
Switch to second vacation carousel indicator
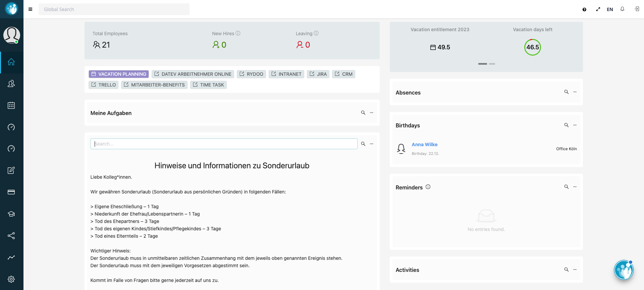[x=492, y=64]
